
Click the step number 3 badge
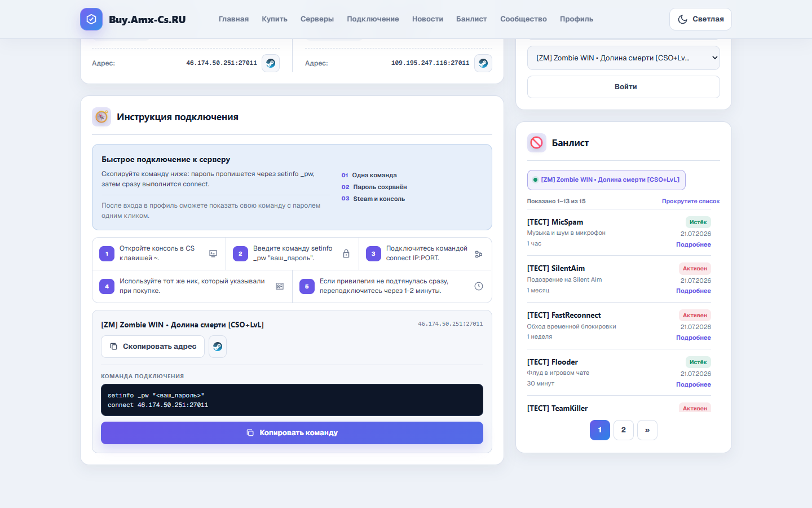[373, 254]
